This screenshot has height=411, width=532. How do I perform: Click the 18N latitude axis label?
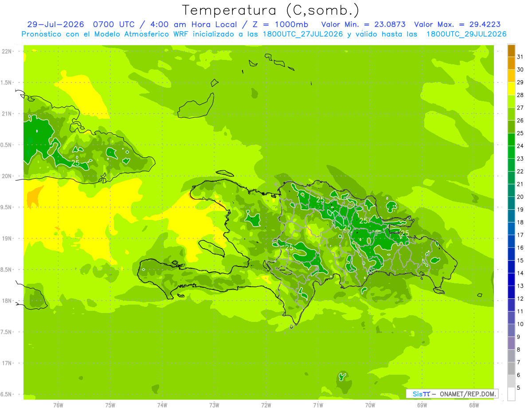pyautogui.click(x=7, y=301)
